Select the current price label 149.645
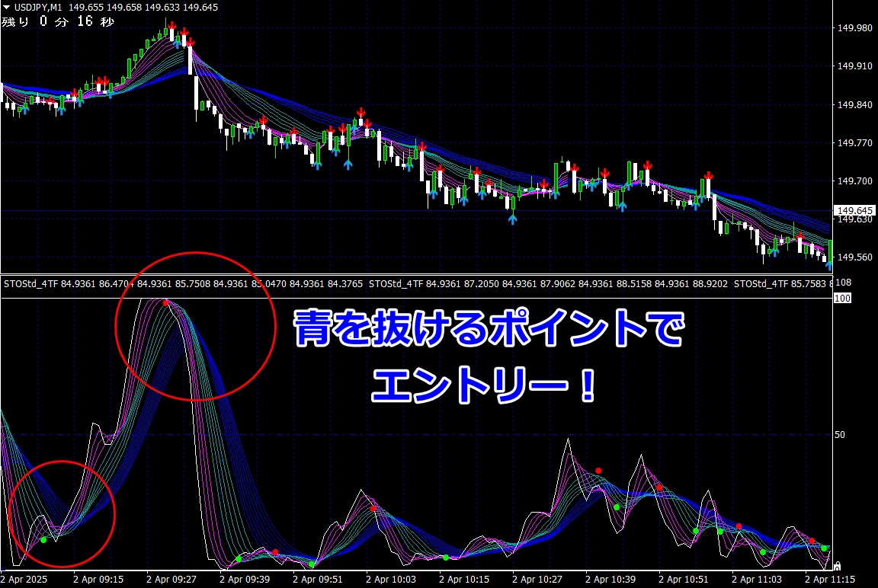This screenshot has height=588, width=878. [x=854, y=210]
